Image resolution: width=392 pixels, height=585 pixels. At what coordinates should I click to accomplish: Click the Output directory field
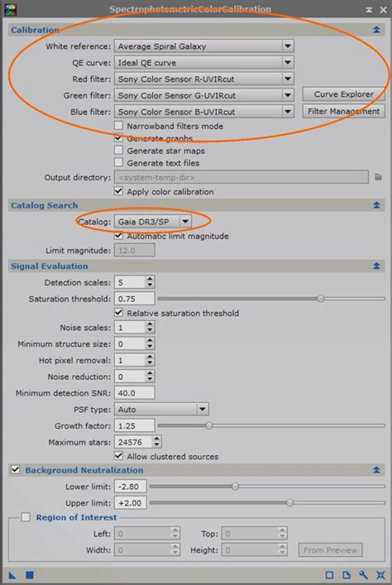(x=241, y=177)
